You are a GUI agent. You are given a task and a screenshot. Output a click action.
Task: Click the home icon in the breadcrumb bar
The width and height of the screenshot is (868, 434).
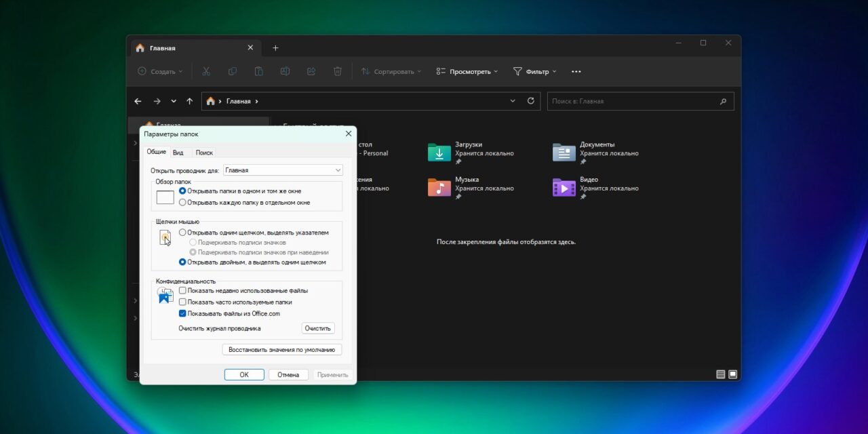point(210,100)
